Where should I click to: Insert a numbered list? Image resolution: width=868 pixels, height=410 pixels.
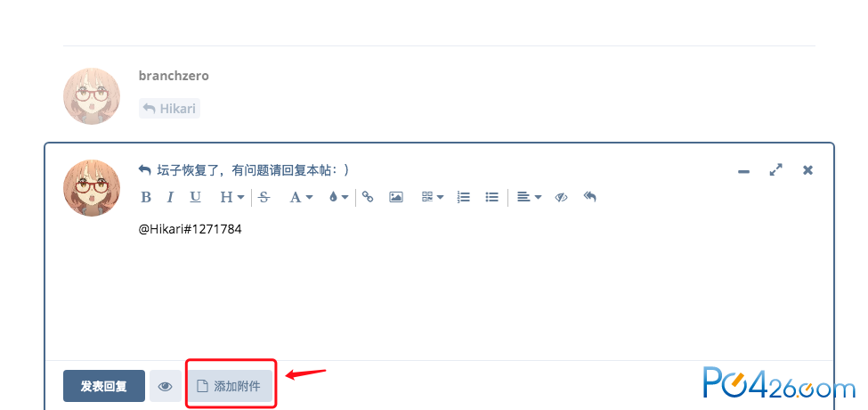point(463,197)
